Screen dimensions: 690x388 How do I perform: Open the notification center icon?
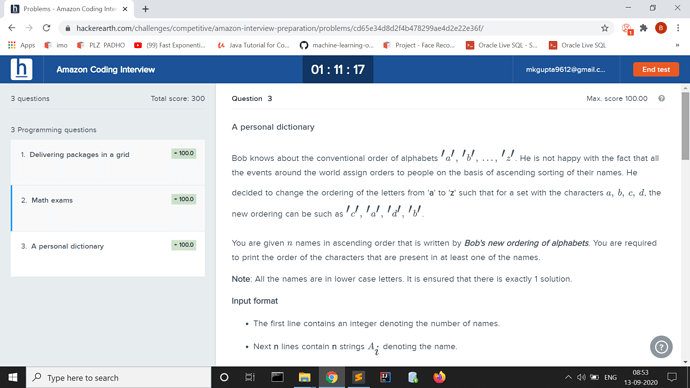point(672,377)
